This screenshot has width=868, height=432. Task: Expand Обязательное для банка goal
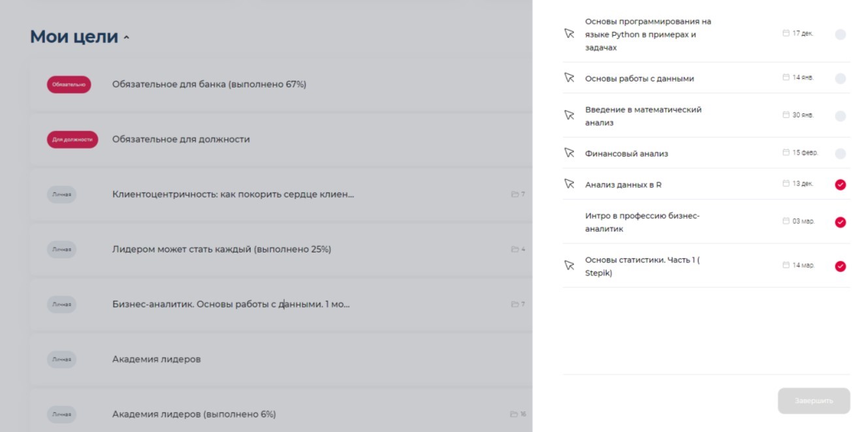(x=209, y=84)
